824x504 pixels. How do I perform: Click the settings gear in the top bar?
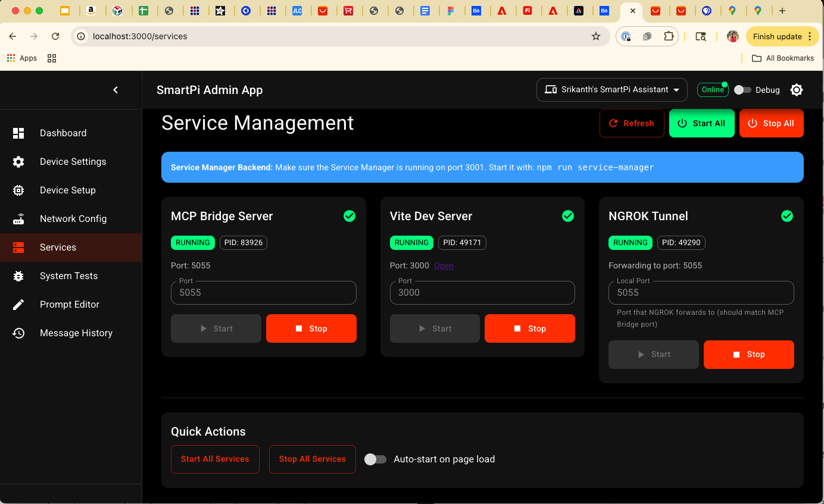pyautogui.click(x=797, y=89)
